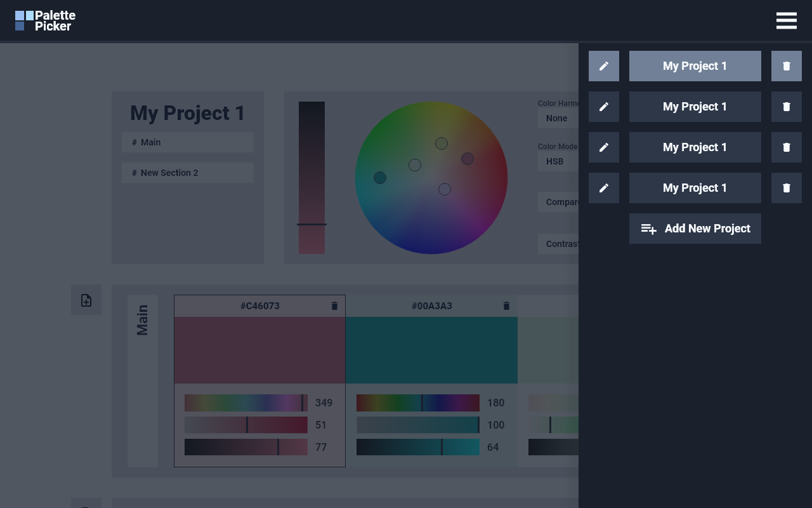
Task: Adjust the hue slider for color #C46073
Action: pyautogui.click(x=246, y=403)
